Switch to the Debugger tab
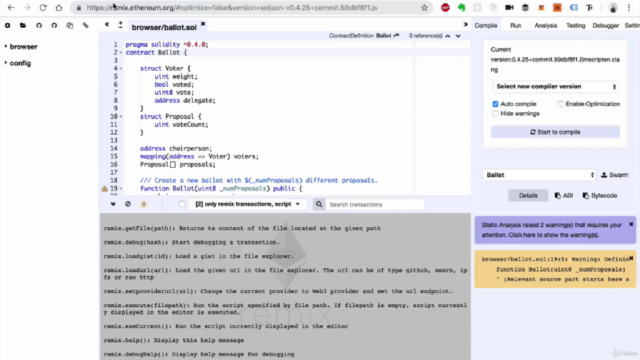 click(x=606, y=25)
